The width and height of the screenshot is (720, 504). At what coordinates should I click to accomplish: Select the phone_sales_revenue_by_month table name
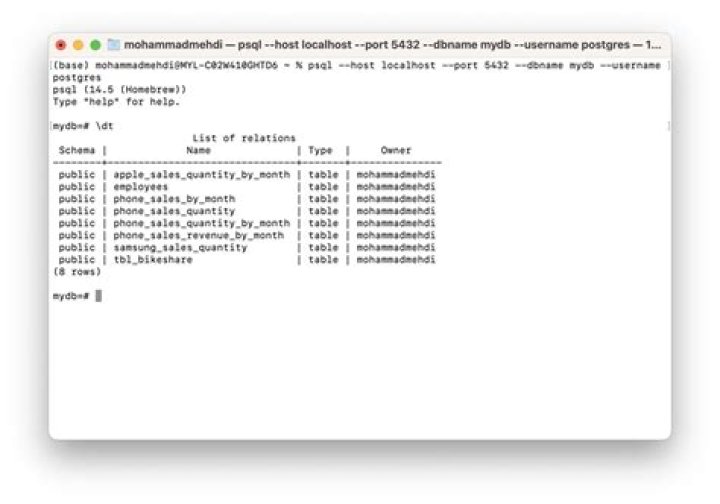point(198,235)
